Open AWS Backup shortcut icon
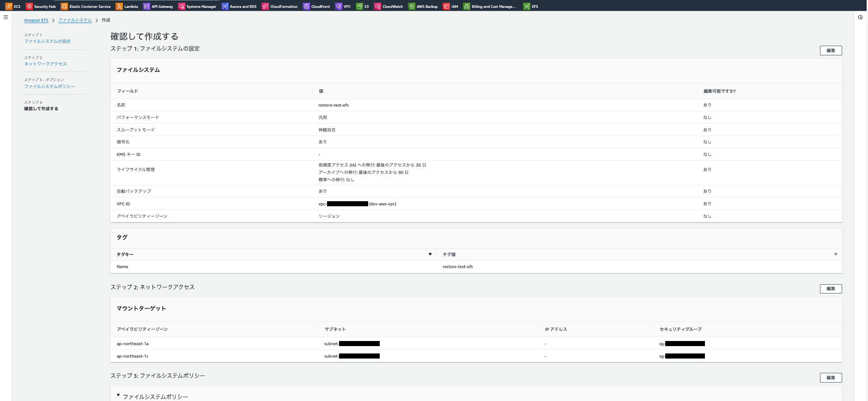Image resolution: width=868 pixels, height=401 pixels. click(x=412, y=6)
